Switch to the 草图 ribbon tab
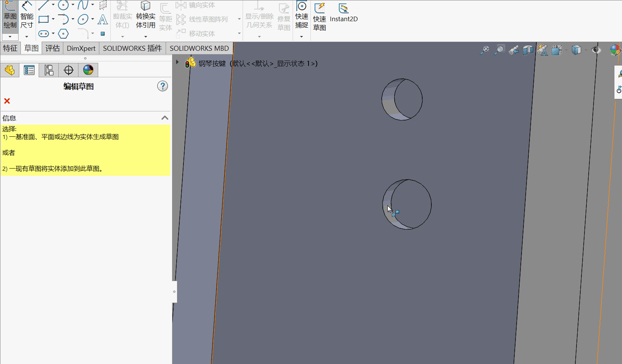Image resolution: width=622 pixels, height=364 pixels. pos(31,48)
